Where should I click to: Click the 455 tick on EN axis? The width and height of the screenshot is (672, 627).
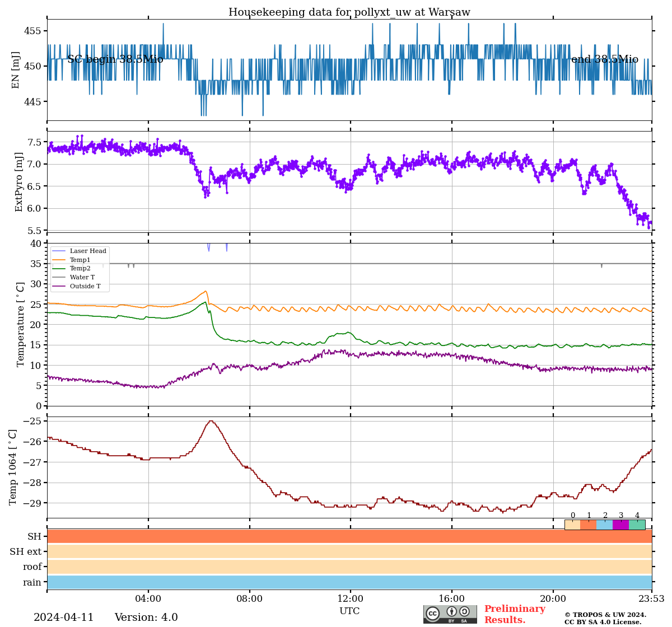(x=33, y=30)
